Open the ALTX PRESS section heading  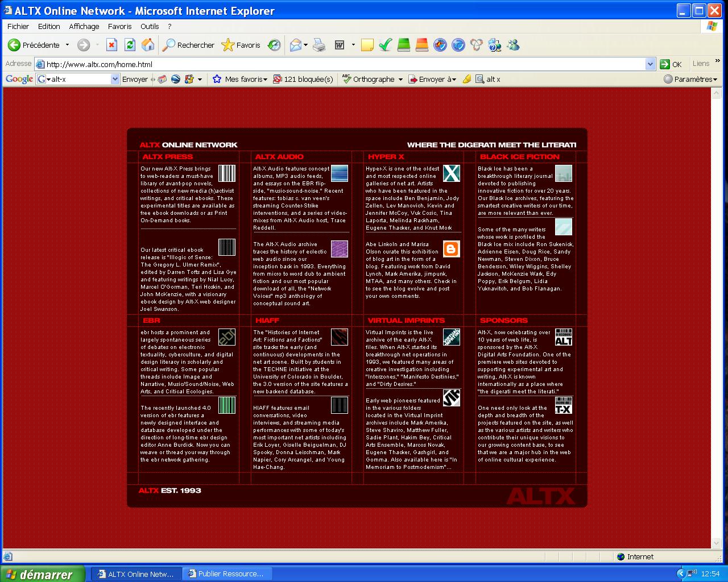168,157
